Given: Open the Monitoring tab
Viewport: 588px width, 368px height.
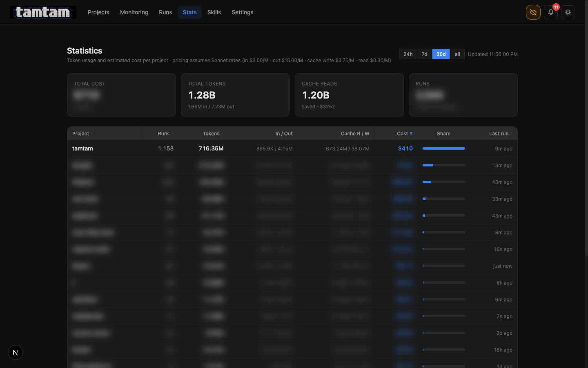Looking at the screenshot, I should (134, 12).
